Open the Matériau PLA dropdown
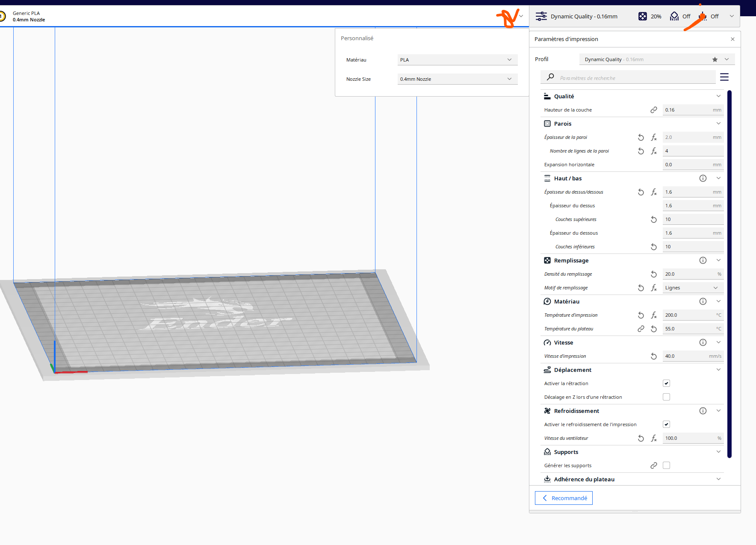This screenshot has height=545, width=756. [x=458, y=60]
